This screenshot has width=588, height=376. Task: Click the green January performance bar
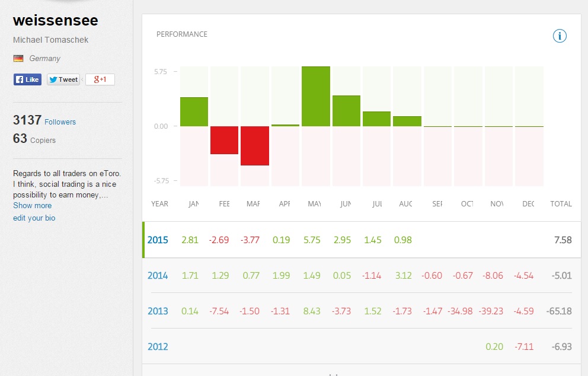tap(194, 111)
